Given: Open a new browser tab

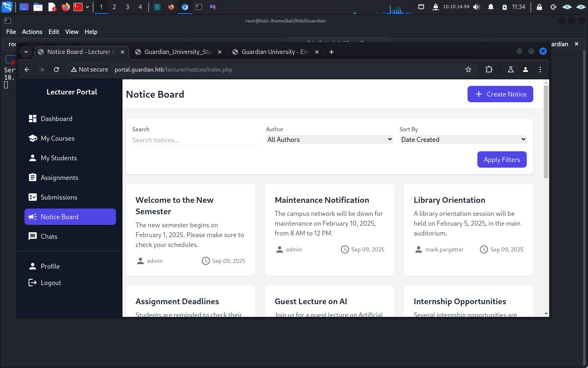Looking at the screenshot, I should tap(332, 52).
